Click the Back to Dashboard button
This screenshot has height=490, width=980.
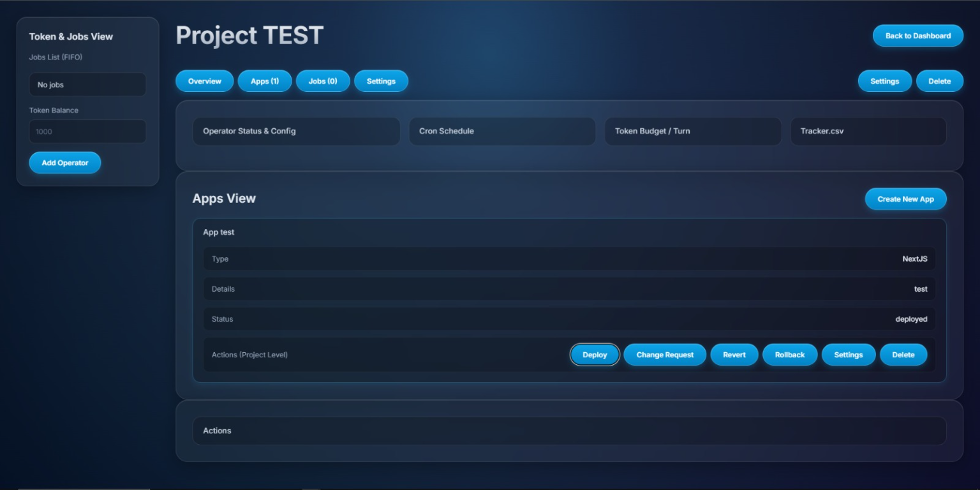click(x=918, y=36)
